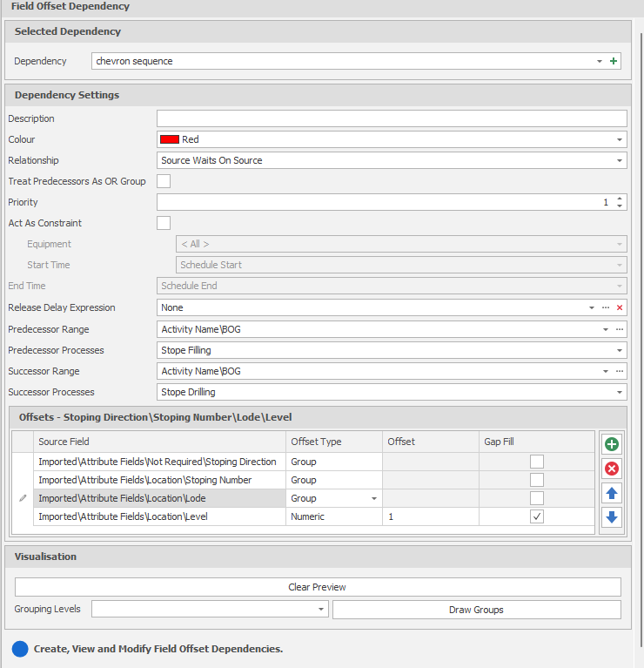Add new offset row with green plus
Screen dimensions: 644x668
pos(612,444)
